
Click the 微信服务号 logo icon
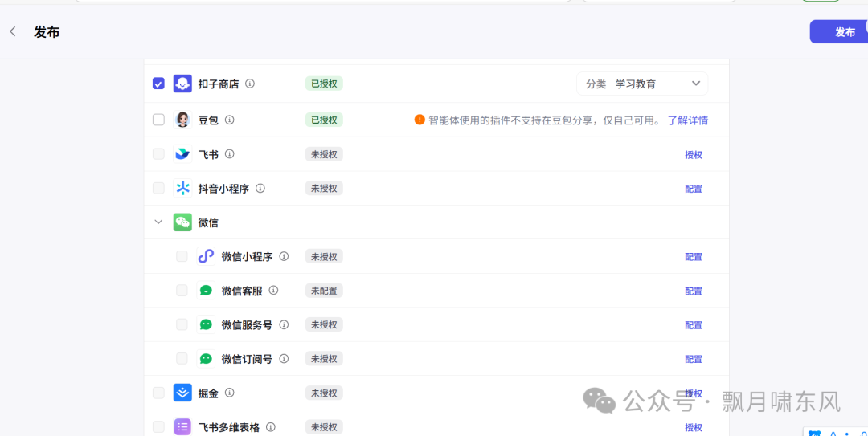point(206,324)
